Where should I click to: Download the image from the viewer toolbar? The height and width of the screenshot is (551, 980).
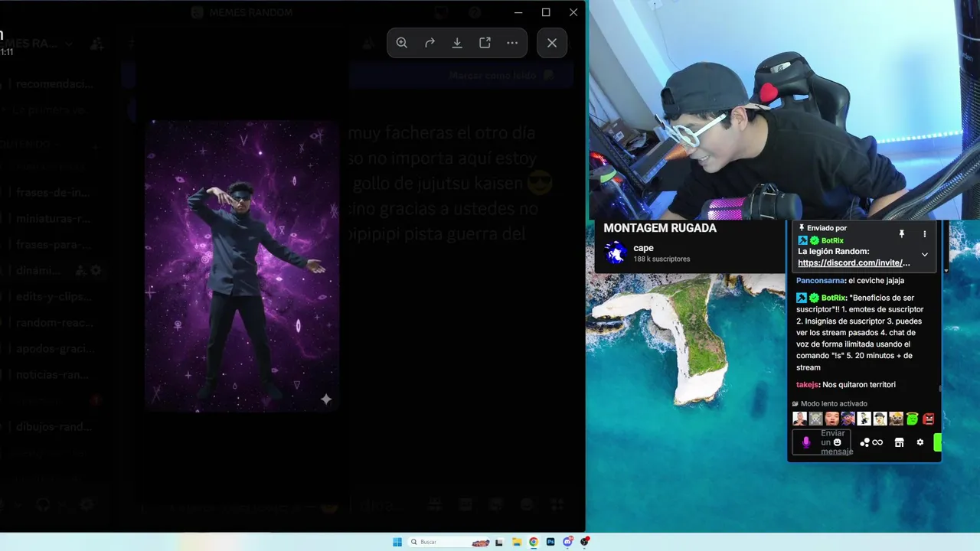(457, 43)
